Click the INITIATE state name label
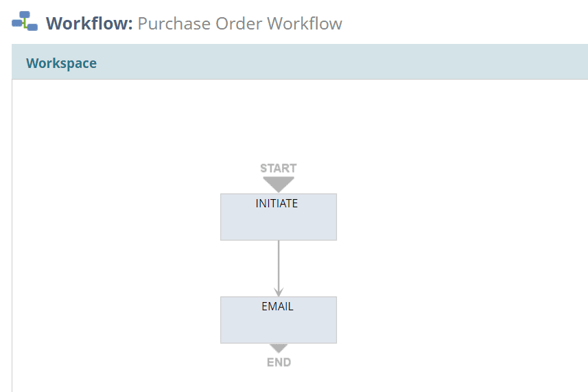The image size is (588, 392). 277,203
